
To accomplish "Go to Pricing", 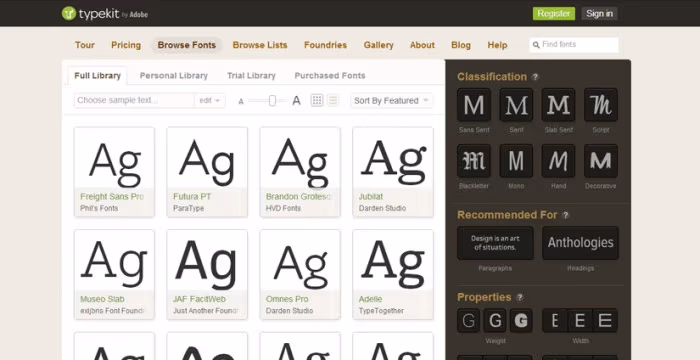I will [126, 45].
